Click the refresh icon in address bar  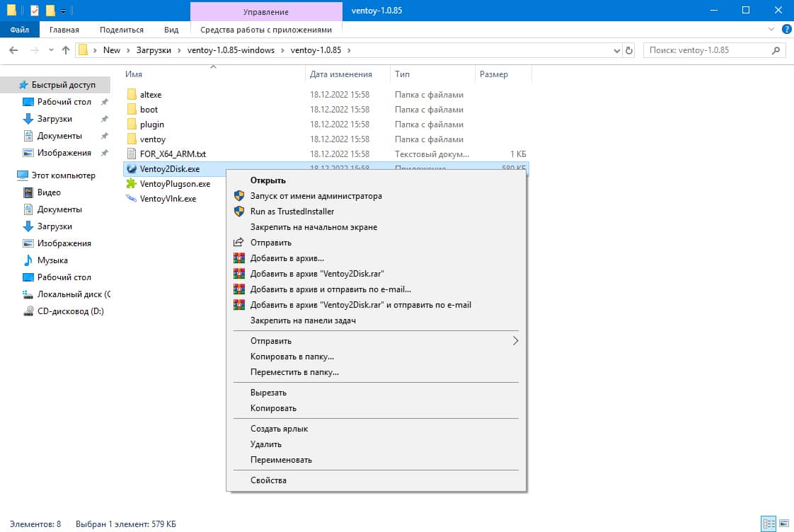630,50
